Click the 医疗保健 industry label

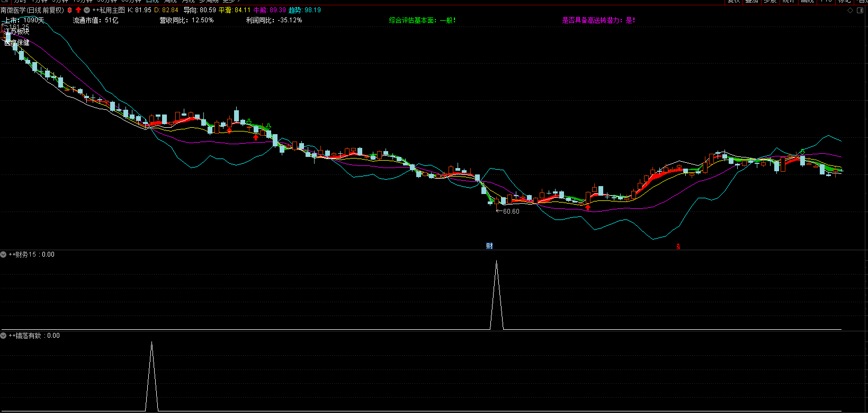pos(17,42)
